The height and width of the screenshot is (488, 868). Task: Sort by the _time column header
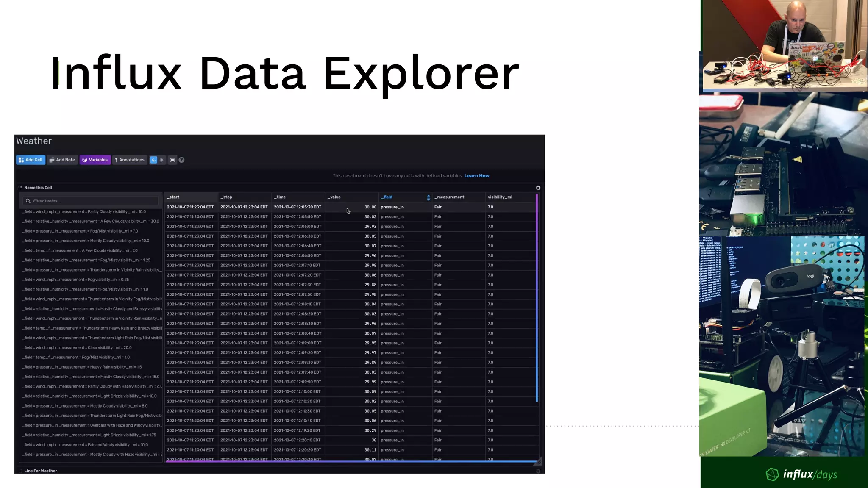point(298,197)
